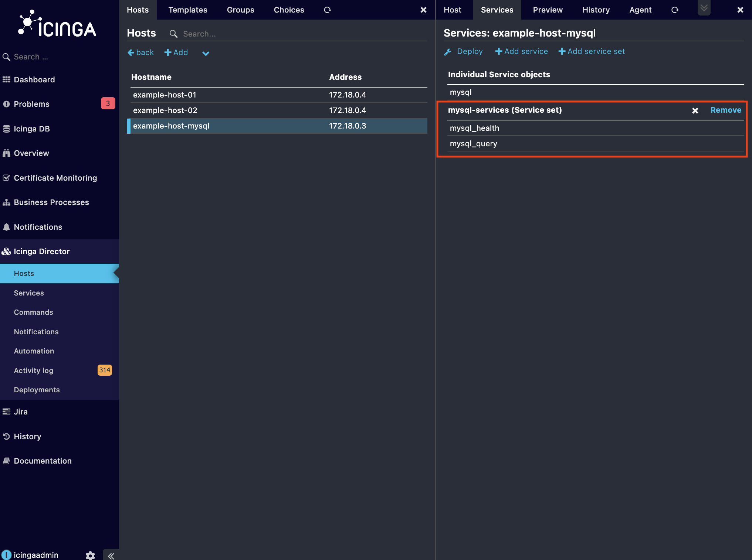Image resolution: width=752 pixels, height=560 pixels.
Task: Switch to the Choices tab
Action: [x=289, y=10]
